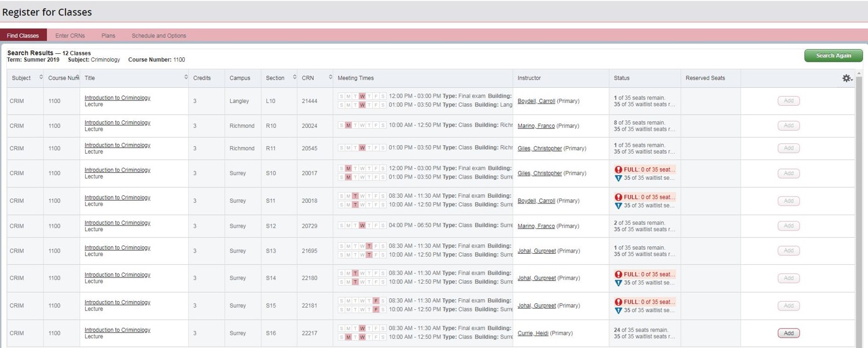Open the table settings gear icon

click(x=847, y=78)
